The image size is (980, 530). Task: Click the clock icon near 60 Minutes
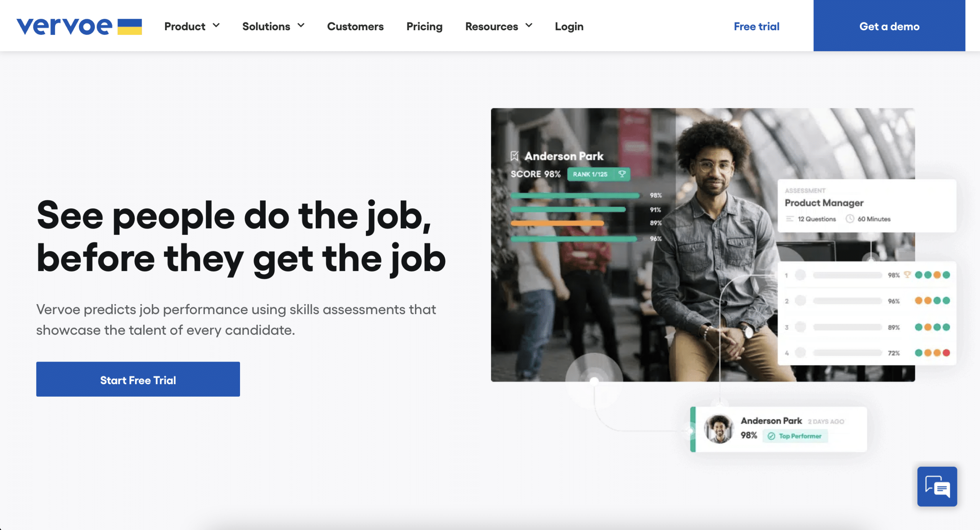(849, 219)
